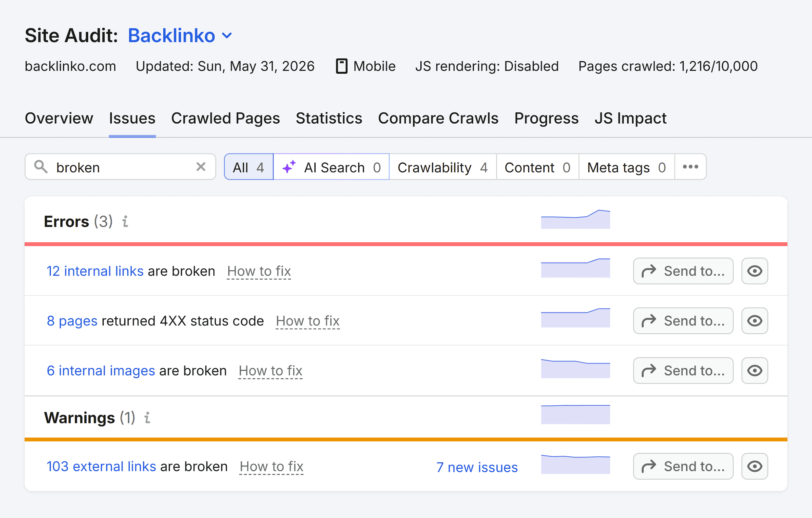Click trend chart for broken internal links
Viewport: 812px width, 518px height.
click(576, 268)
